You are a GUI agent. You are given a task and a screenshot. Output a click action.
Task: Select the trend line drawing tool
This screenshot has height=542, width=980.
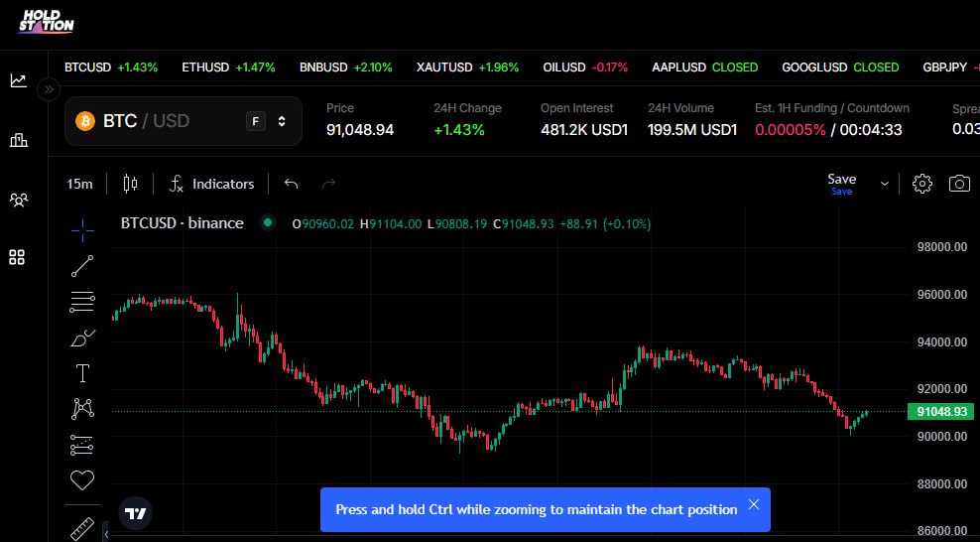click(x=82, y=266)
